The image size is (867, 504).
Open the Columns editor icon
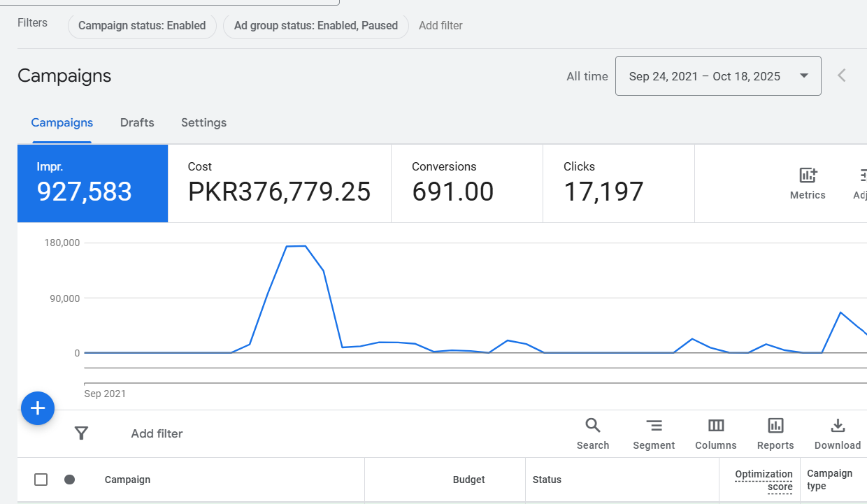coord(715,426)
